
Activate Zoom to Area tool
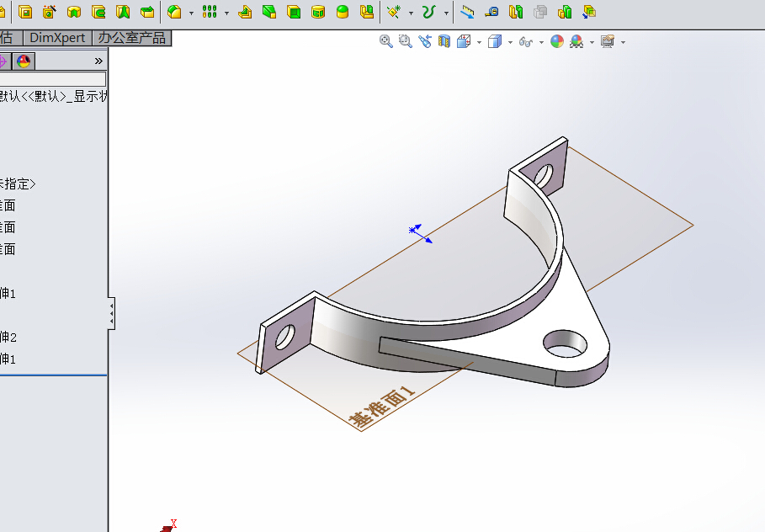(405, 41)
